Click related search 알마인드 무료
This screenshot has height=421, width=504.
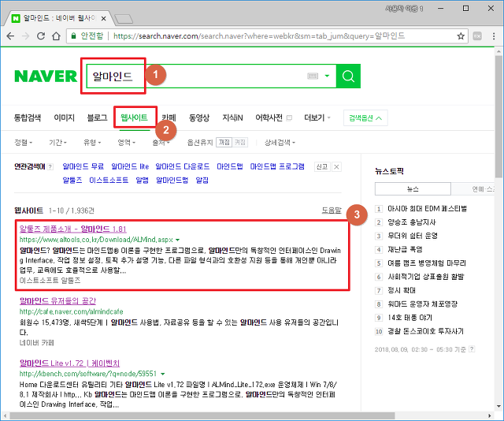point(83,166)
